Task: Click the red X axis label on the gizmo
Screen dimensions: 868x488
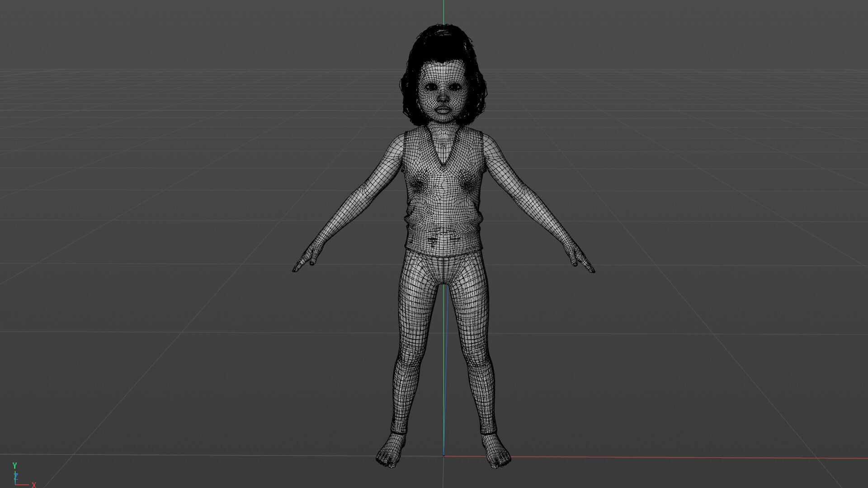Action: point(34,485)
